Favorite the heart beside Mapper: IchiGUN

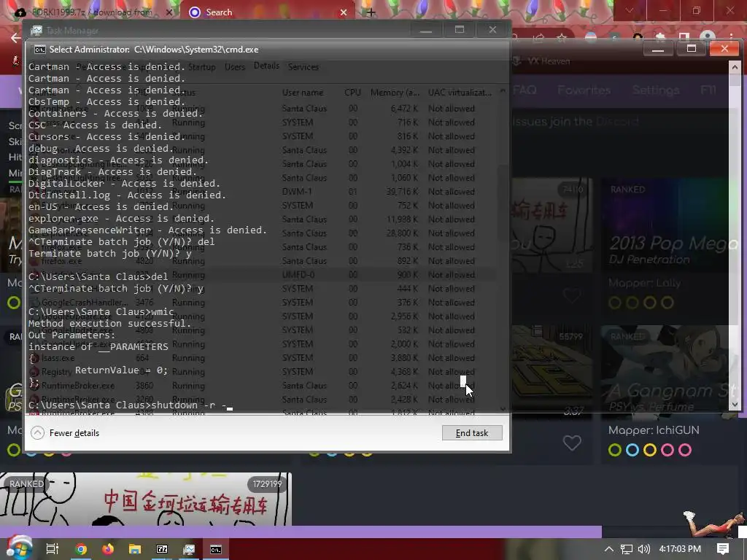pyautogui.click(x=572, y=443)
